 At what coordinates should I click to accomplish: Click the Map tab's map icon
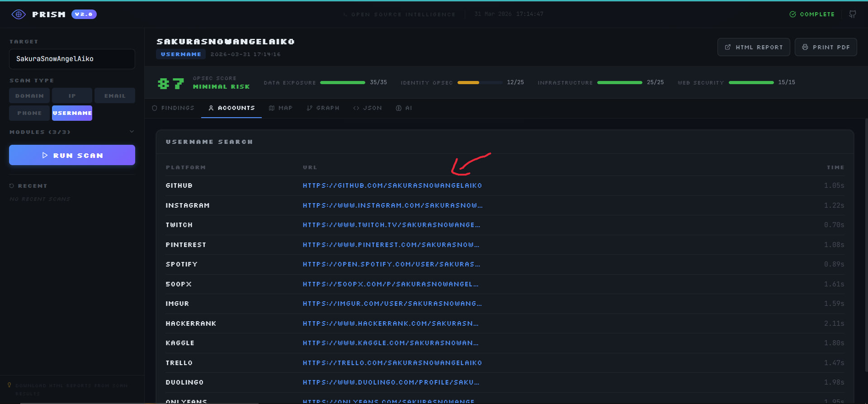click(272, 108)
